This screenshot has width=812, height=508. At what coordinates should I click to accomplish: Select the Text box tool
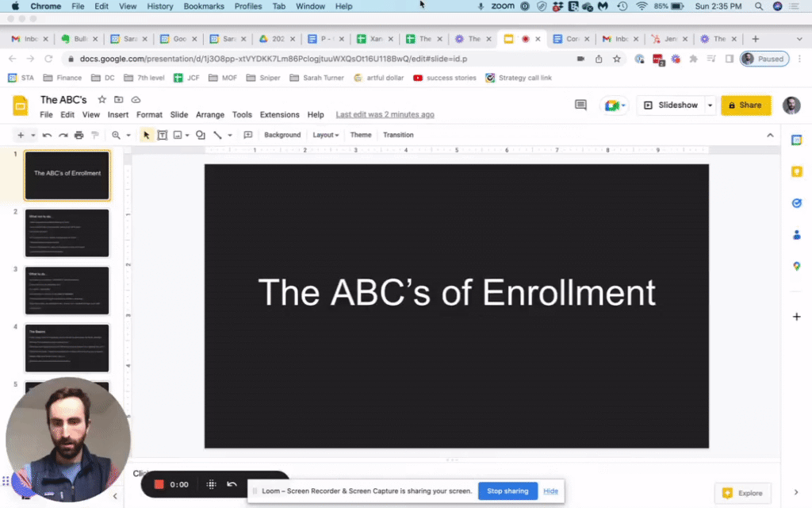[x=162, y=135]
